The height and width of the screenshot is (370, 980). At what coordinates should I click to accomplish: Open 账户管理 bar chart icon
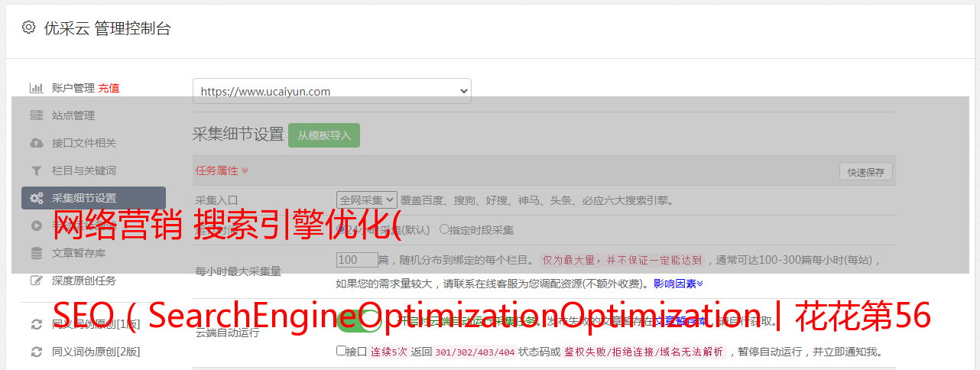tap(36, 88)
